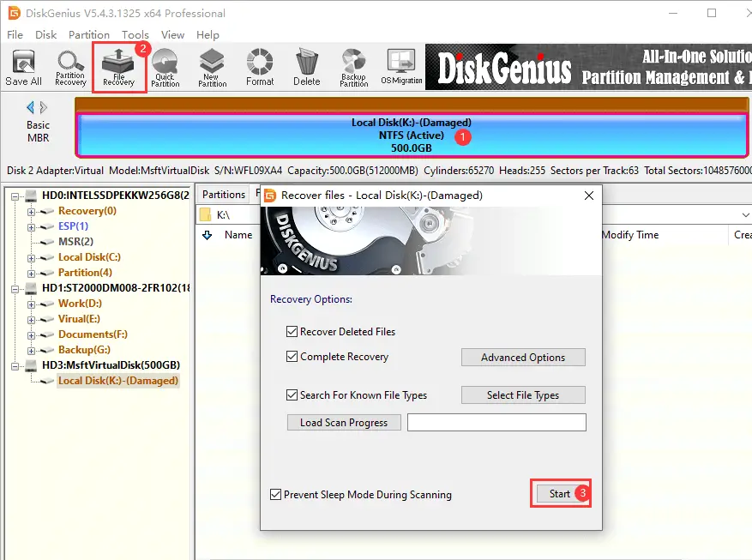Open the Partition menu
Screen dimensions: 752x560
pos(88,35)
